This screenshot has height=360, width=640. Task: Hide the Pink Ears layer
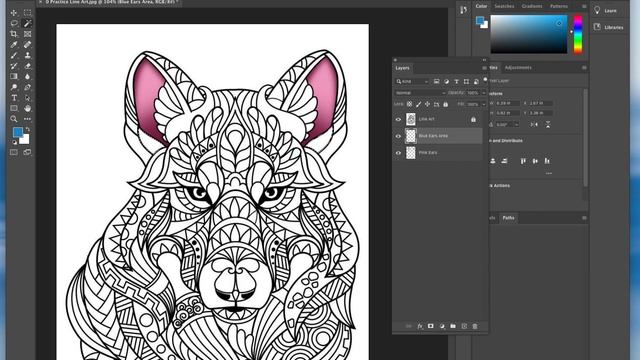pos(398,153)
